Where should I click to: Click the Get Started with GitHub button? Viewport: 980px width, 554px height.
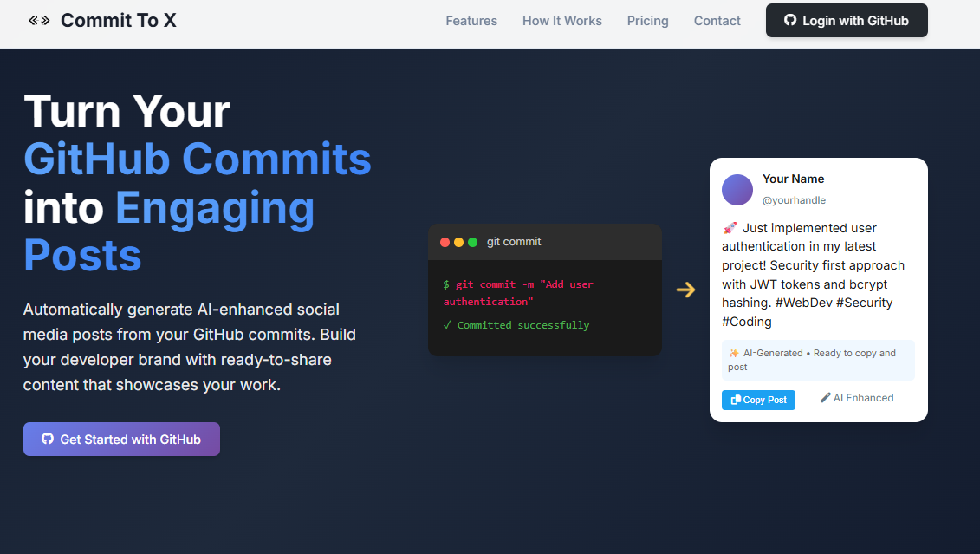[121, 439]
